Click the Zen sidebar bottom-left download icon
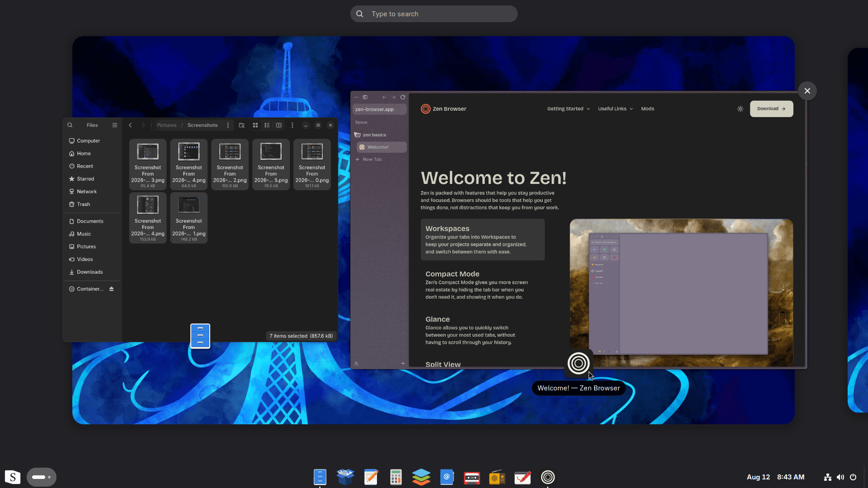Viewport: 868px width, 488px height. point(356,363)
